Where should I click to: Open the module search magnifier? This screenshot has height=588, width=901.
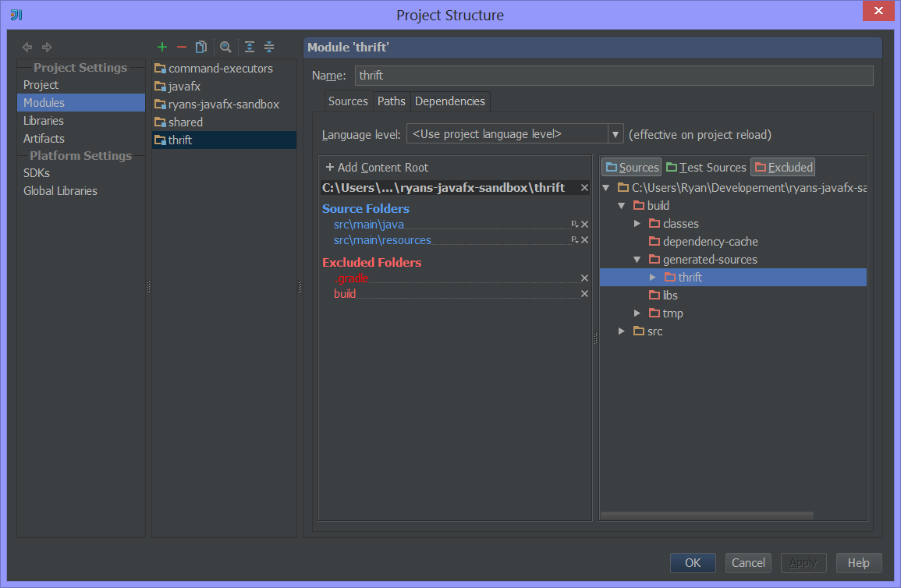(225, 47)
